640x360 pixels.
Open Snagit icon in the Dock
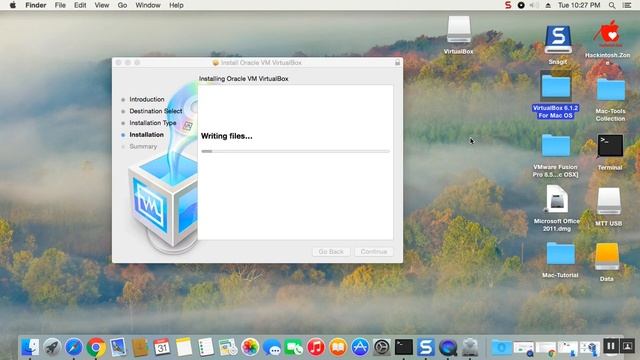tap(426, 347)
